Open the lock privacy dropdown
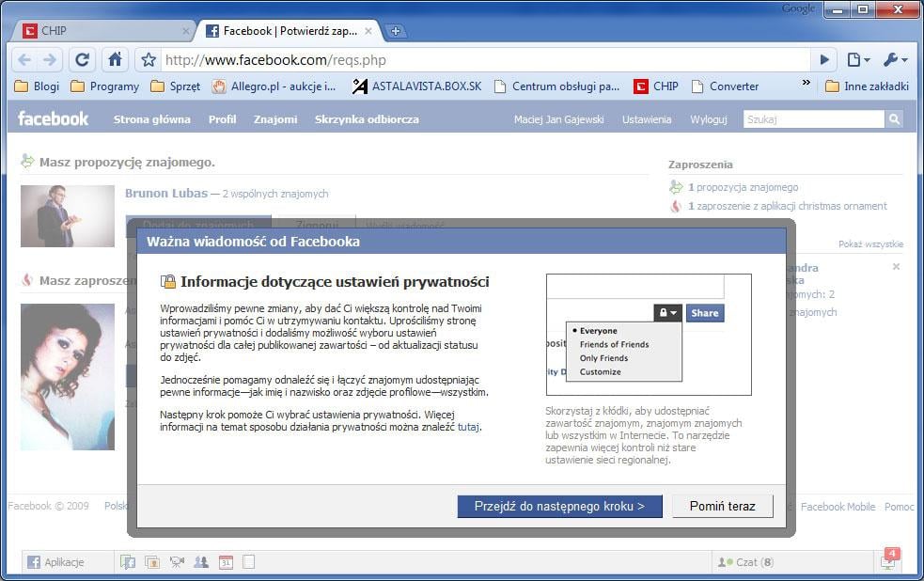924x581 pixels. coord(666,312)
